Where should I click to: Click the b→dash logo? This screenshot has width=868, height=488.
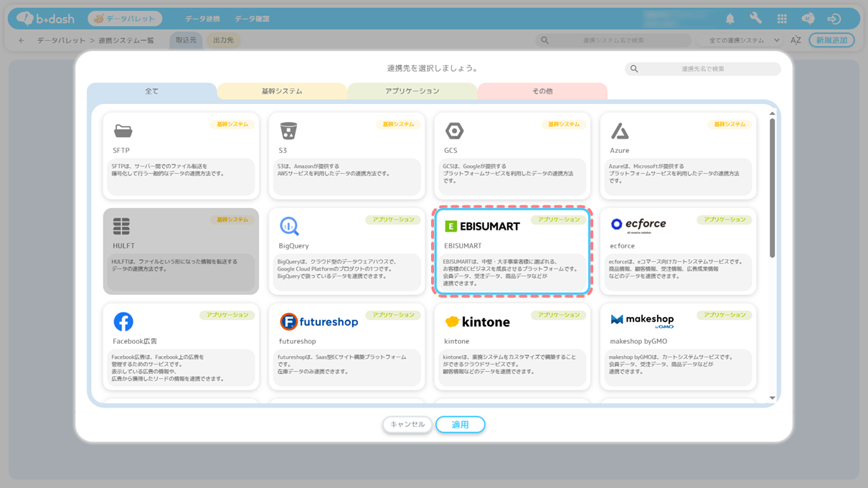pos(46,19)
